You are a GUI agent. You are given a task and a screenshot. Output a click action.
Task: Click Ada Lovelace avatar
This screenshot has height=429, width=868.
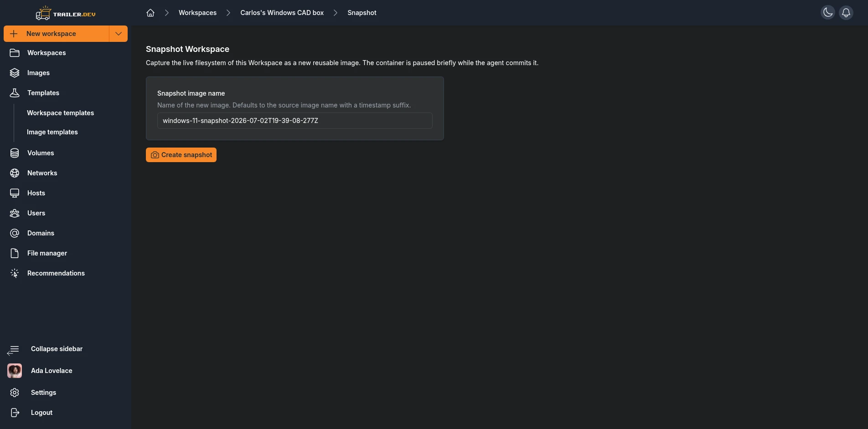click(15, 371)
